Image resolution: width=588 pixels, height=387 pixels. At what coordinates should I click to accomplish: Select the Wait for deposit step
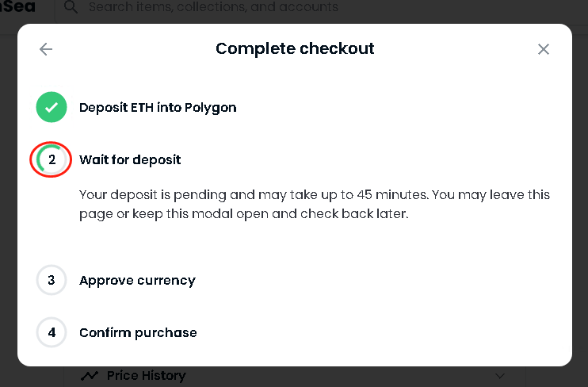[x=130, y=159]
